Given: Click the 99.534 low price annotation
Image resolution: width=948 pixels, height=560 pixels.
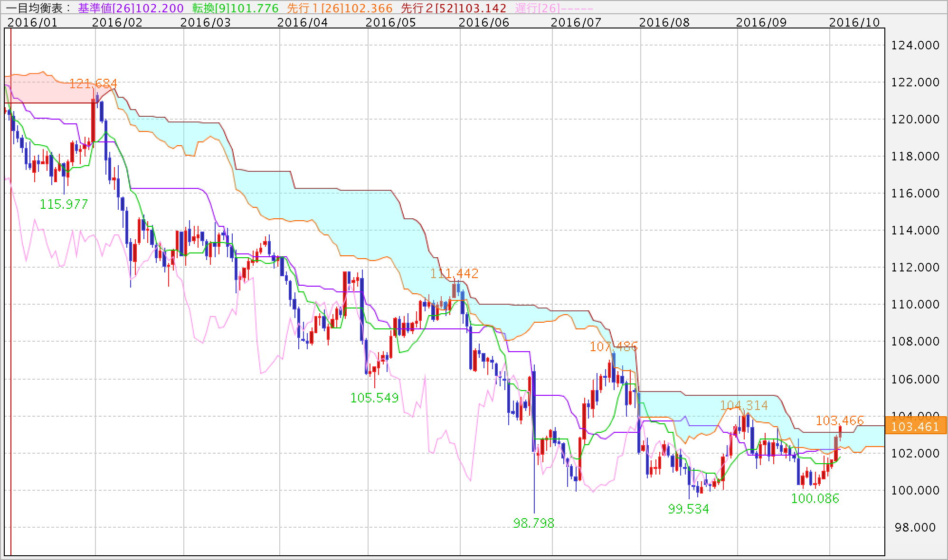Looking at the screenshot, I should (x=688, y=509).
